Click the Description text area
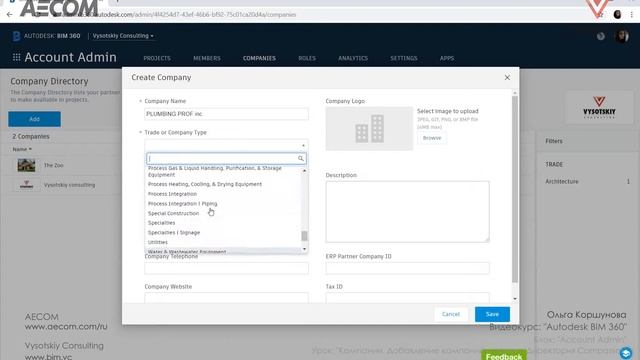 pyautogui.click(x=407, y=211)
